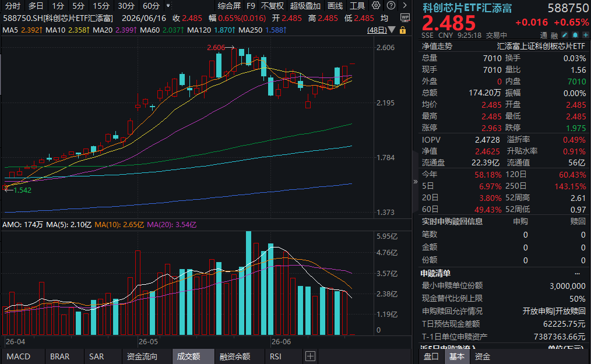Switch to the MACD indicator tab
This screenshot has height=364, width=591.
point(19,356)
